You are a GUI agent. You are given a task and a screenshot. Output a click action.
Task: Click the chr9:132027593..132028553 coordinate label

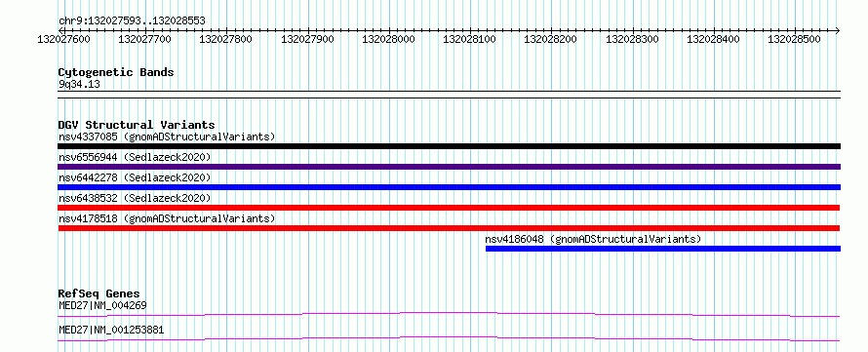[132, 20]
